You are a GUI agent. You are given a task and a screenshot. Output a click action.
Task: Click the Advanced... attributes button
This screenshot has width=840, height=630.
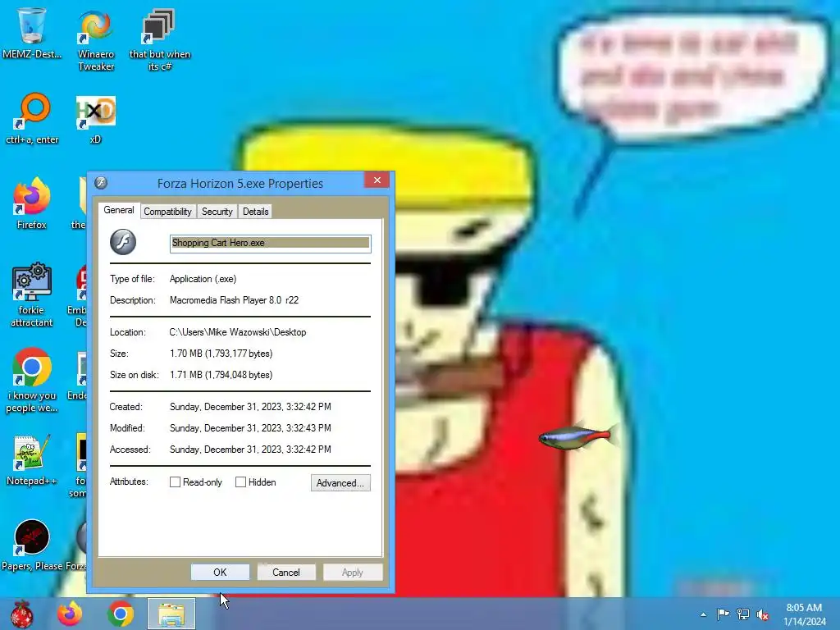click(340, 482)
